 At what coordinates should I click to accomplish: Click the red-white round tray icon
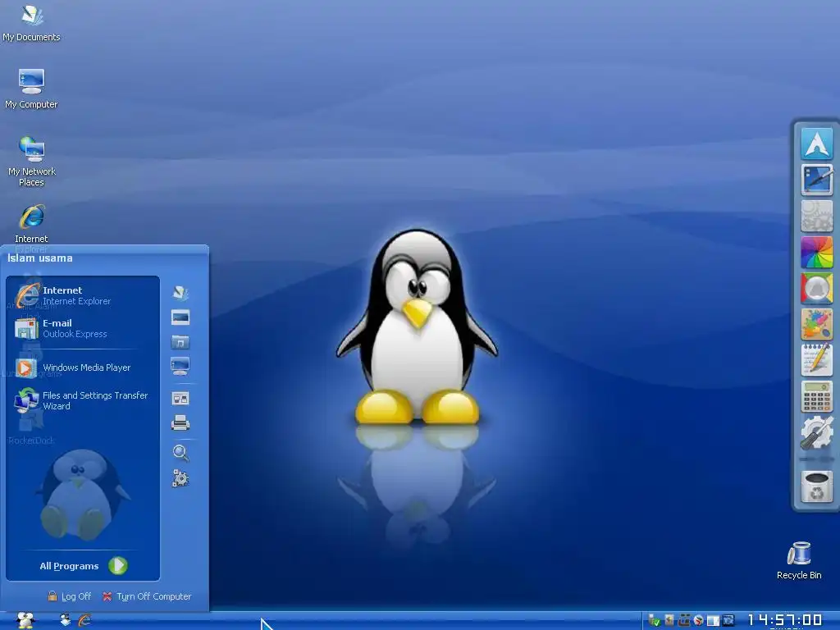click(698, 620)
